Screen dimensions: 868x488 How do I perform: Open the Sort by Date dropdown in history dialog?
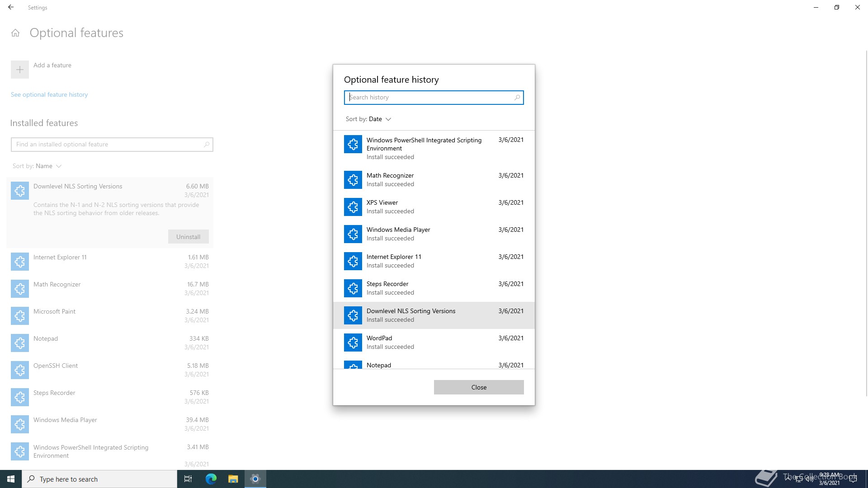click(x=368, y=119)
